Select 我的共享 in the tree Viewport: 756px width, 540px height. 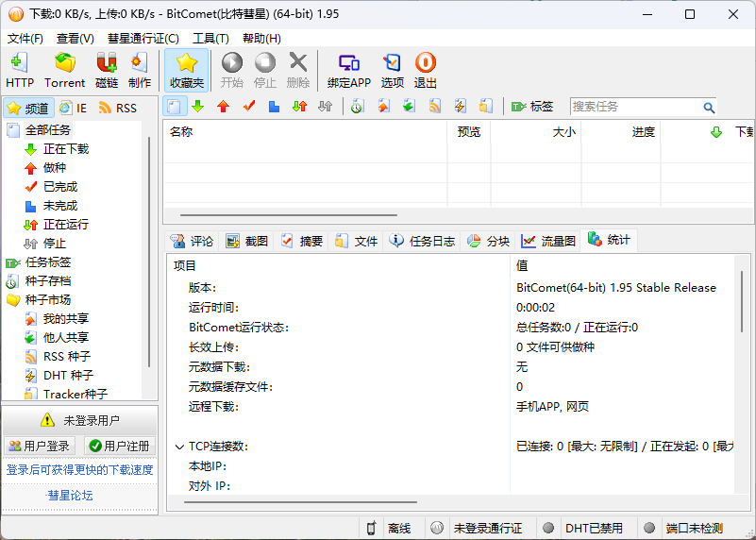point(66,319)
